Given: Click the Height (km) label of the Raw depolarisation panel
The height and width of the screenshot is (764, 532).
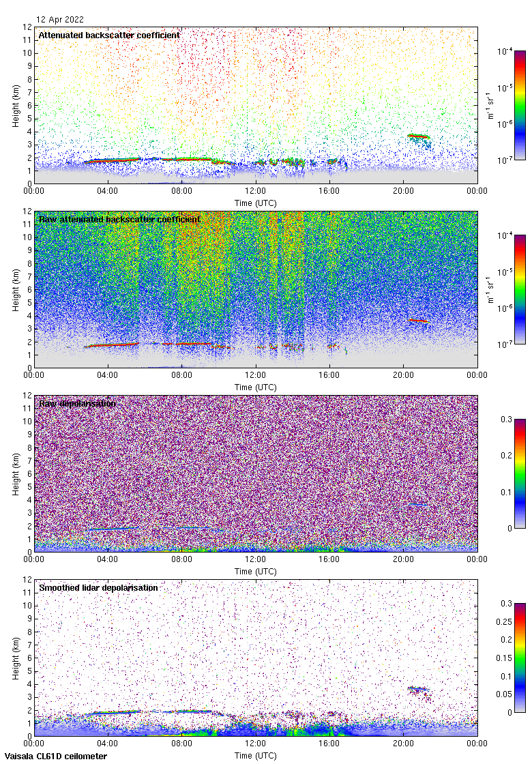Looking at the screenshot, I should pyautogui.click(x=16, y=473).
